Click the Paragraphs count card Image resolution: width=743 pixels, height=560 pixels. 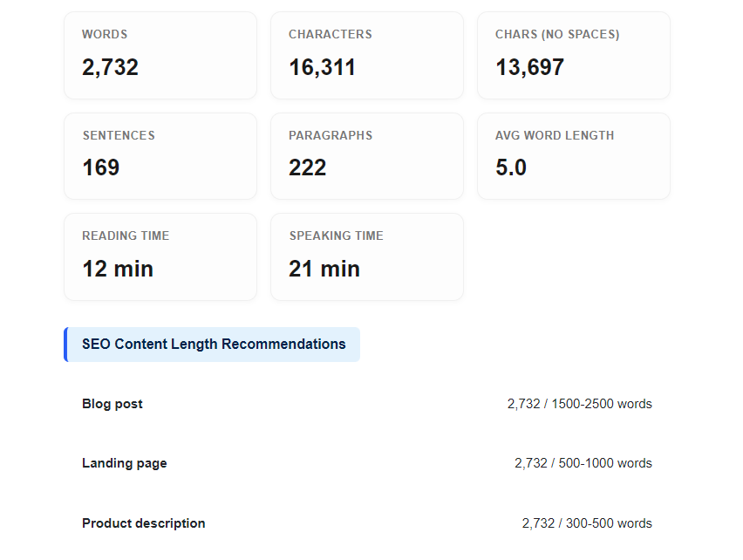367,156
